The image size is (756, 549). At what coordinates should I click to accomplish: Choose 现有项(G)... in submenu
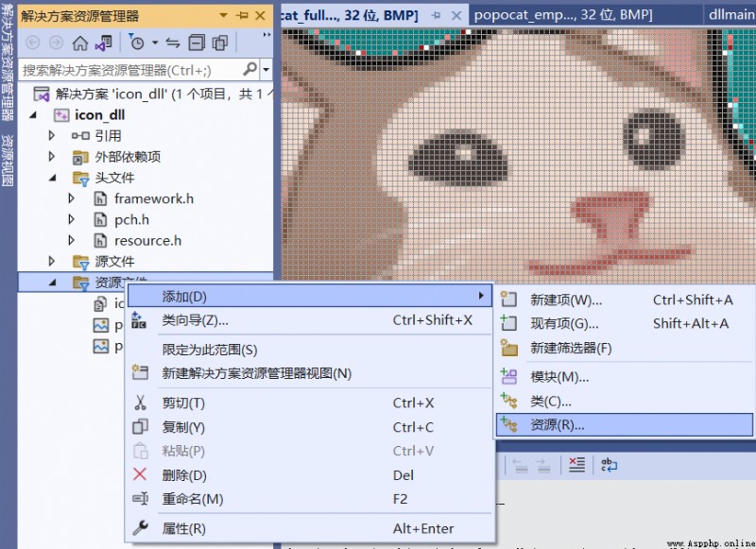tap(625, 323)
